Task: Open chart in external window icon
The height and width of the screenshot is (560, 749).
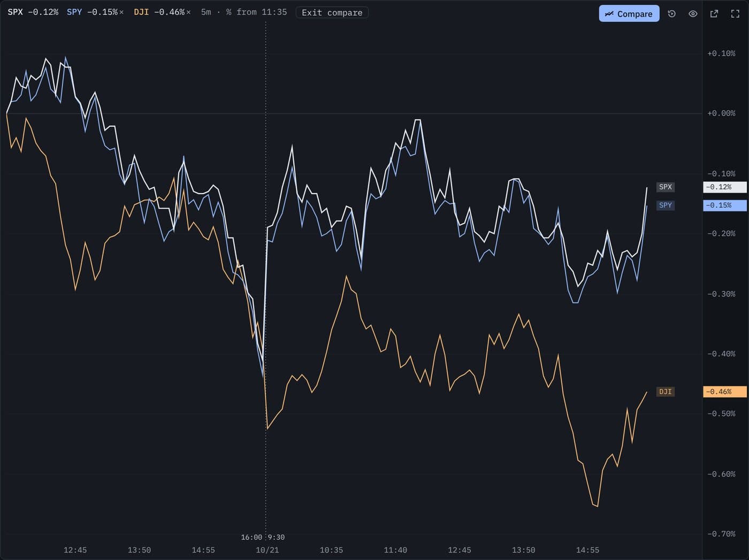Action: [714, 14]
